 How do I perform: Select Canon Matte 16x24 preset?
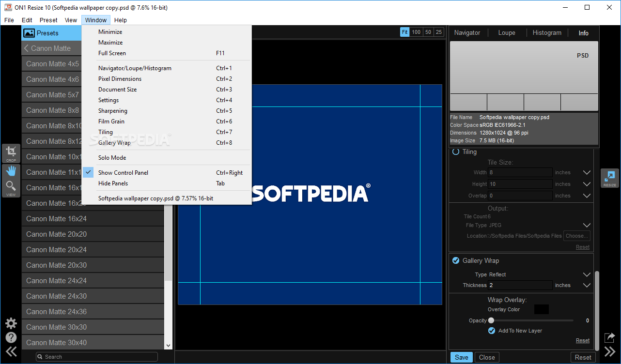[93, 219]
